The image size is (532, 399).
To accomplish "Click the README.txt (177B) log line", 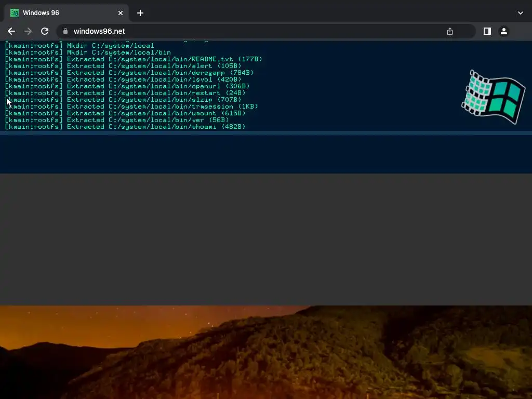I will coord(134,59).
